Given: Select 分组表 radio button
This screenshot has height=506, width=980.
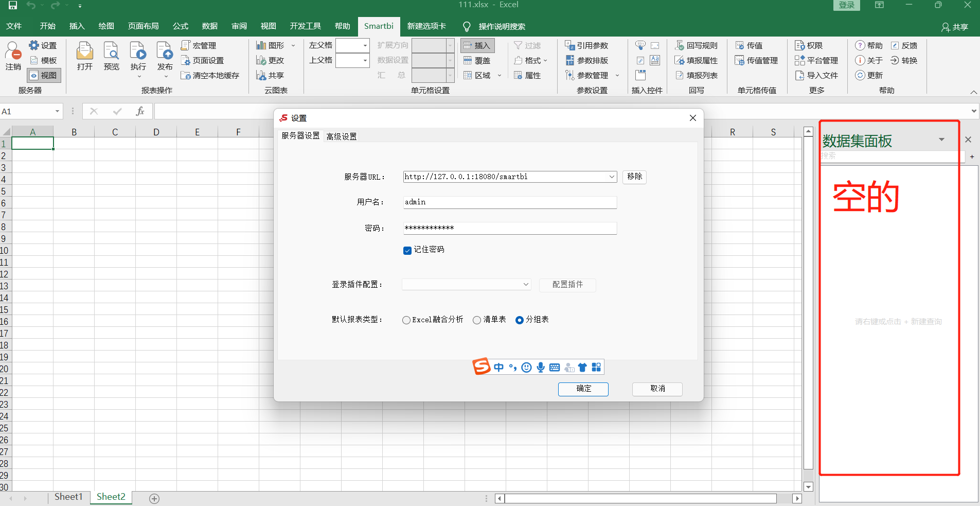Looking at the screenshot, I should 520,320.
